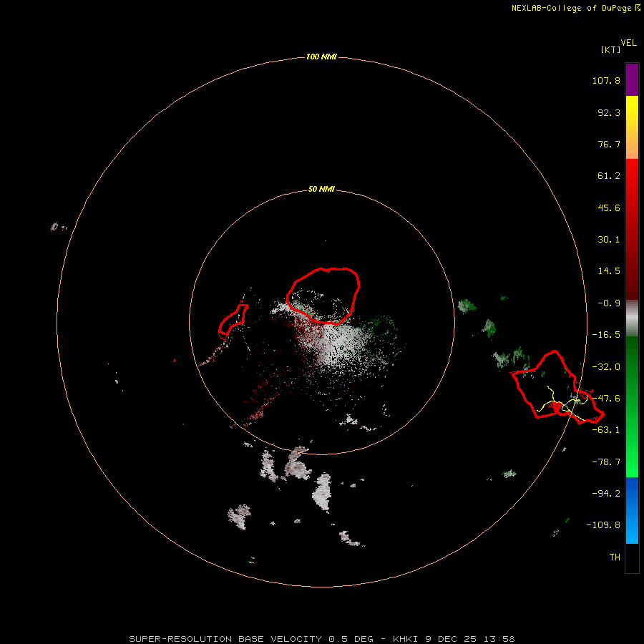Viewport: 644px width, 644px height.
Task: Click the 45.6 legend value
Action: tap(609, 208)
